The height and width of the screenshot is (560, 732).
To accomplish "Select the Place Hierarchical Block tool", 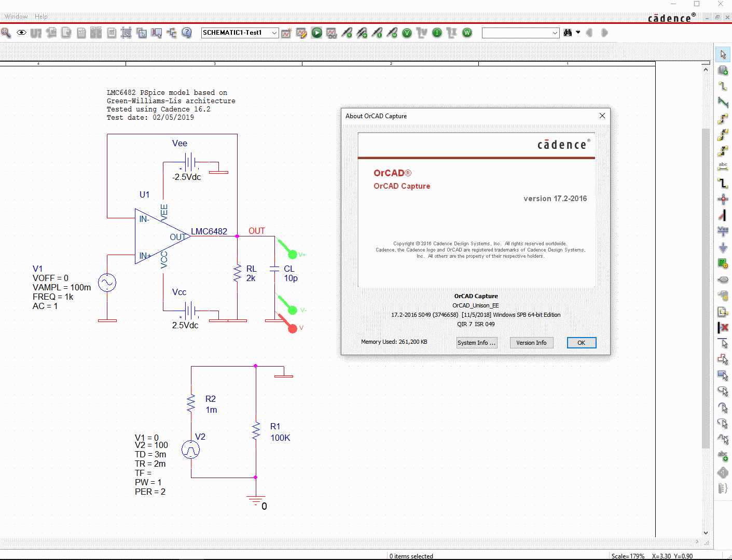I will tap(723, 263).
